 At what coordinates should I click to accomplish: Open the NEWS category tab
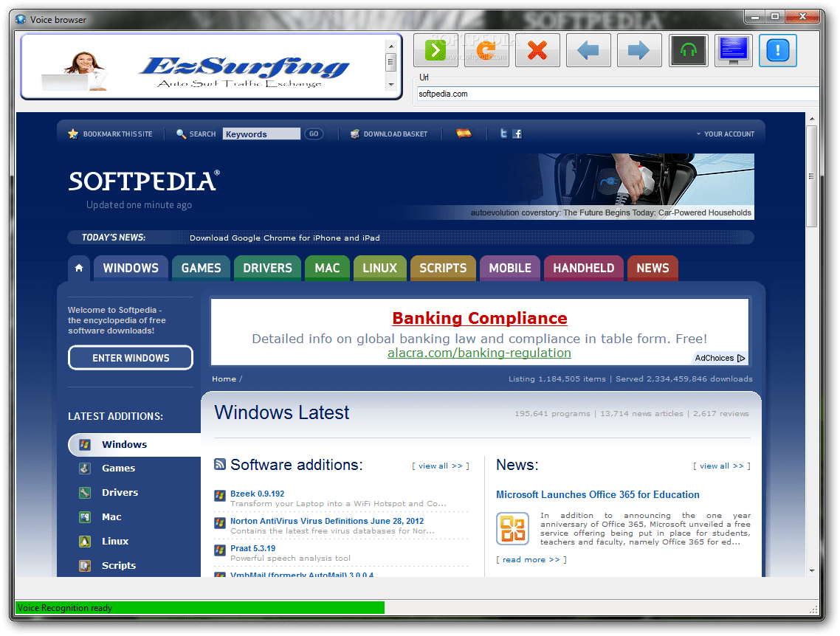pos(653,269)
